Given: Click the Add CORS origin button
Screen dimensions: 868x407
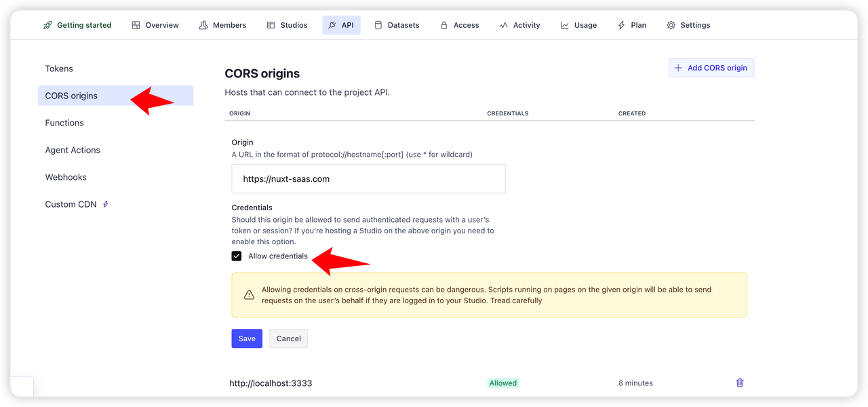Looking at the screenshot, I should click(x=711, y=68).
